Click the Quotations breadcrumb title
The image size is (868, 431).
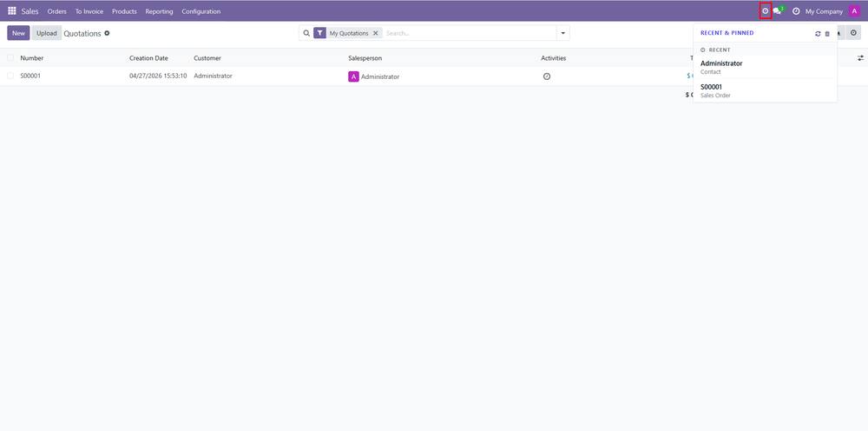click(x=82, y=34)
